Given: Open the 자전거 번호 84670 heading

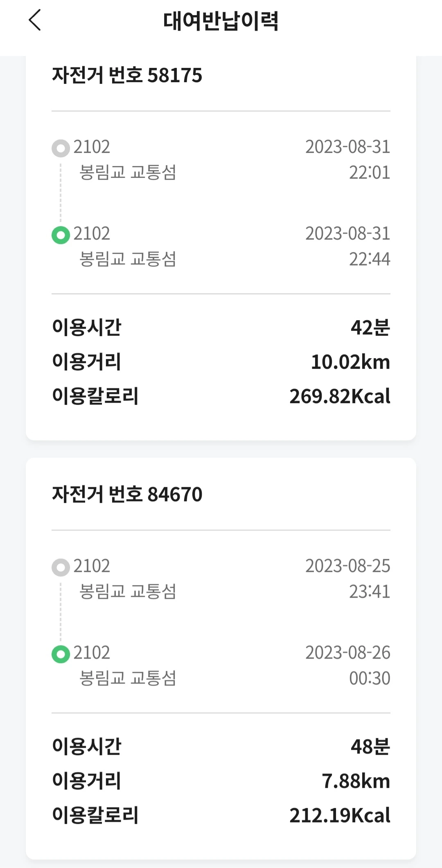Looking at the screenshot, I should point(127,494).
